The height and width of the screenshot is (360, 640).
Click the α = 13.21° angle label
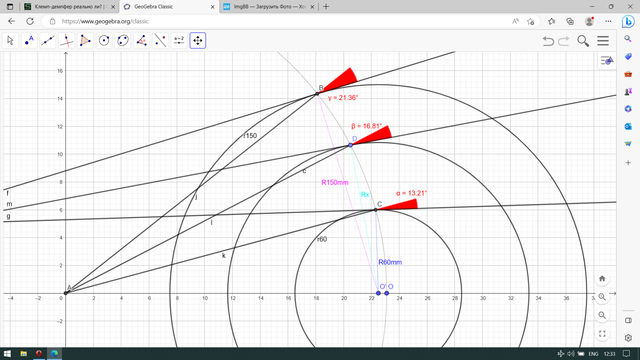coord(411,193)
